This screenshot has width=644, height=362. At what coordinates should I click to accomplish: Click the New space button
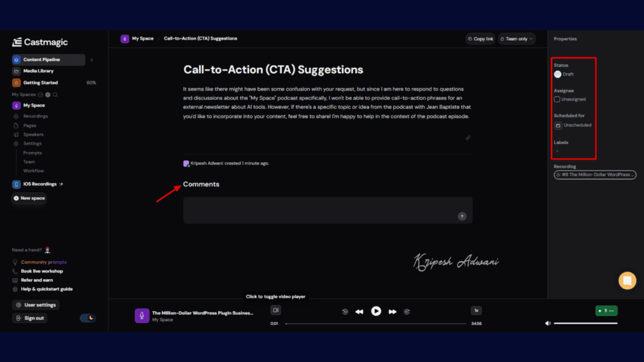[x=29, y=198]
